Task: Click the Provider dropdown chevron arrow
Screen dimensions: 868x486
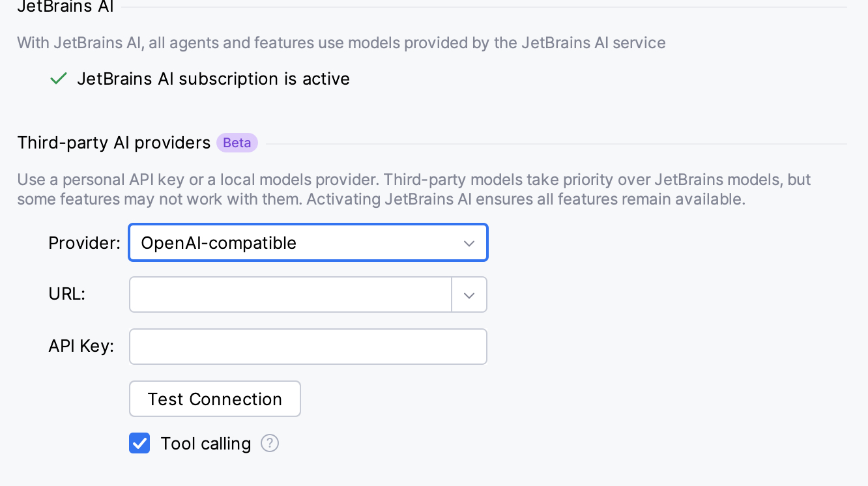Action: coord(469,243)
